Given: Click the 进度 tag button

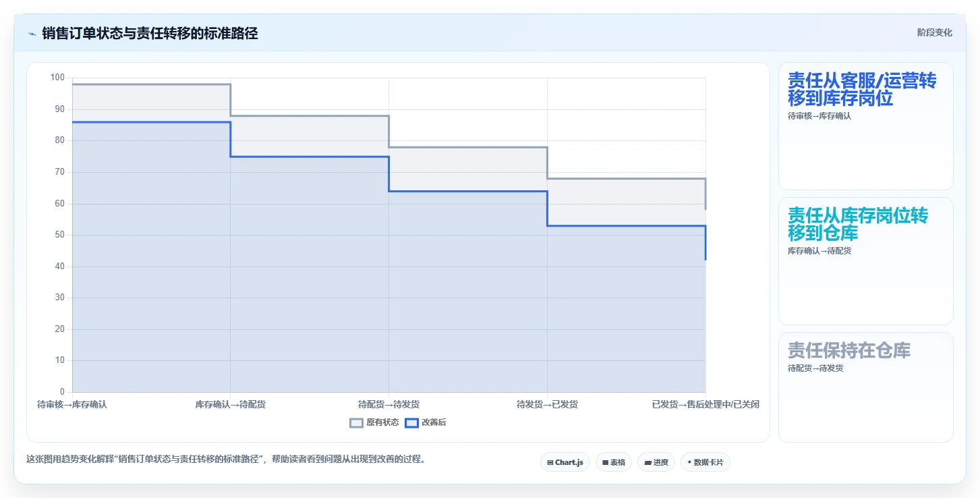Looking at the screenshot, I should click(656, 462).
